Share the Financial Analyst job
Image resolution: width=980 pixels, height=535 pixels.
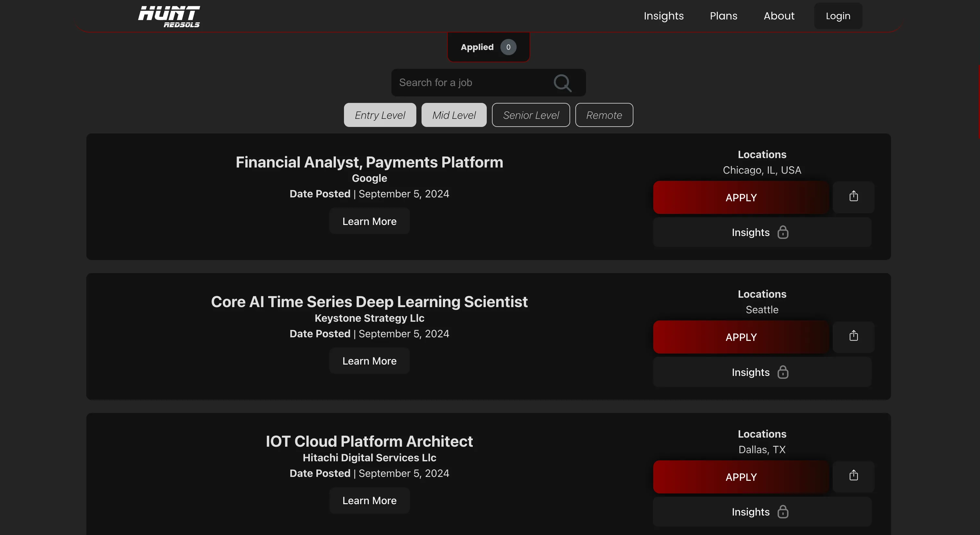coord(853,197)
